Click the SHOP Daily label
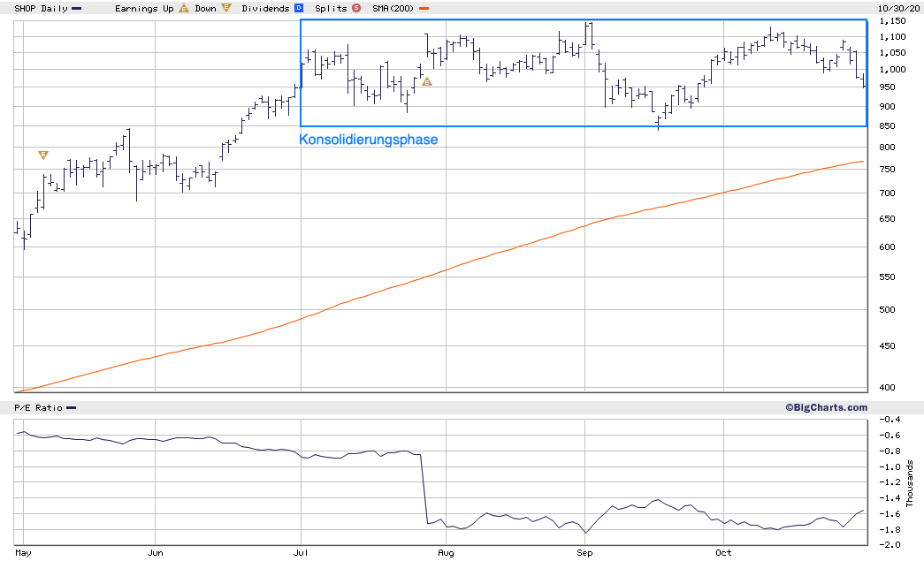Viewport: 924px width, 561px height. tap(41, 9)
